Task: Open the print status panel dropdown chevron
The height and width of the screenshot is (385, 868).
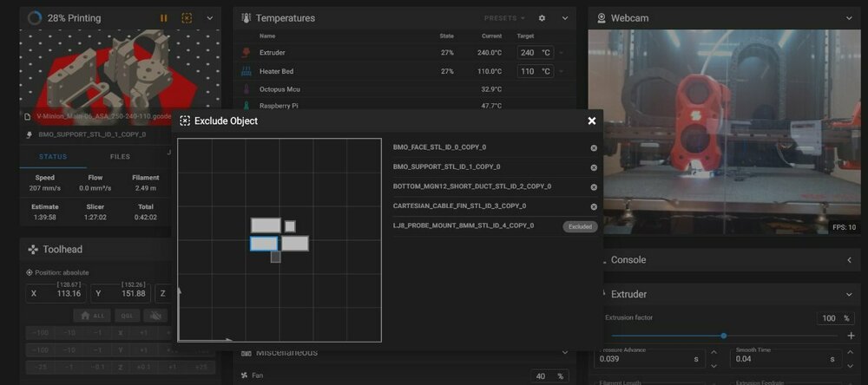Action: click(x=210, y=18)
